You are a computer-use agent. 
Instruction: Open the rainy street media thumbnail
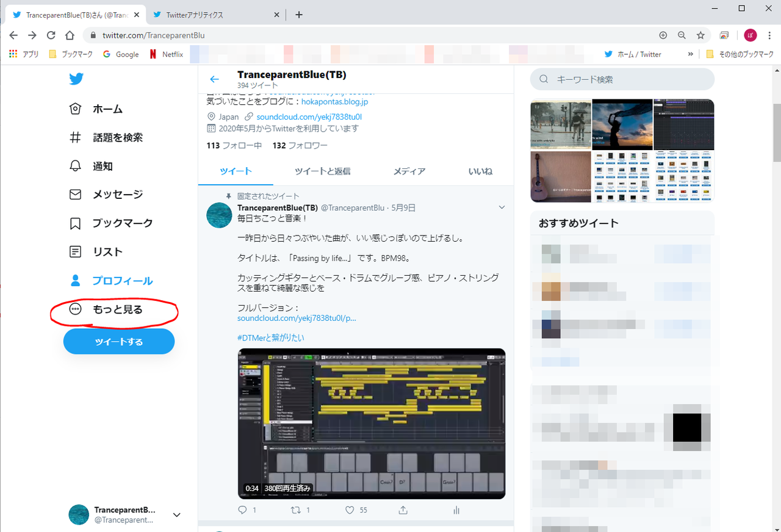coord(561,124)
